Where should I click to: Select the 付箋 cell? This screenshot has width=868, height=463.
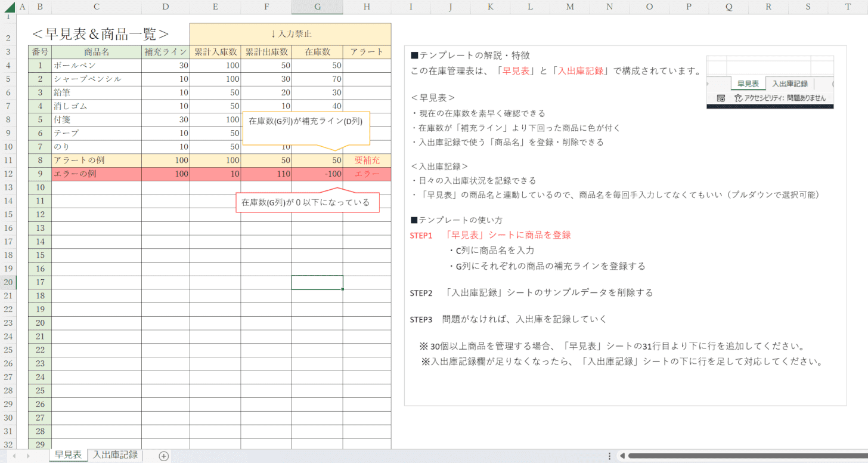click(97, 119)
